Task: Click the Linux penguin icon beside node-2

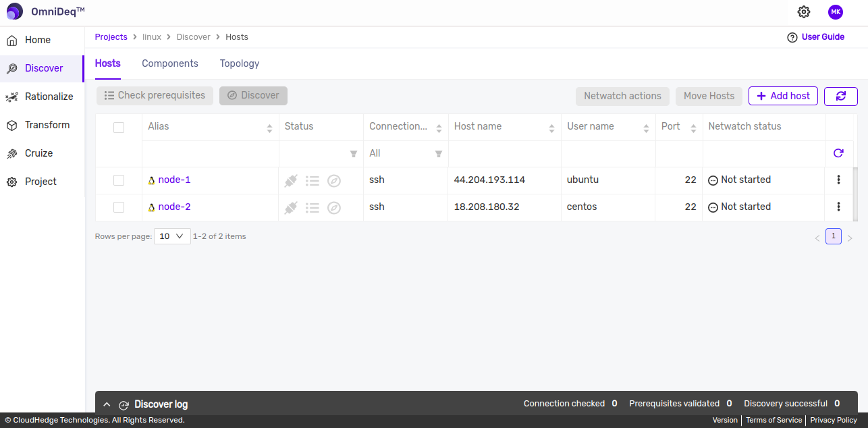Action: coord(152,207)
